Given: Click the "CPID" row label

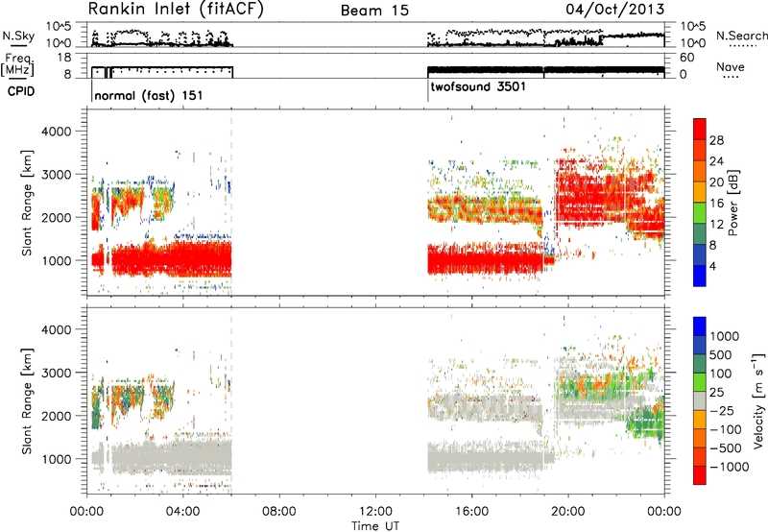Looking at the screenshot, I should 21,91.
